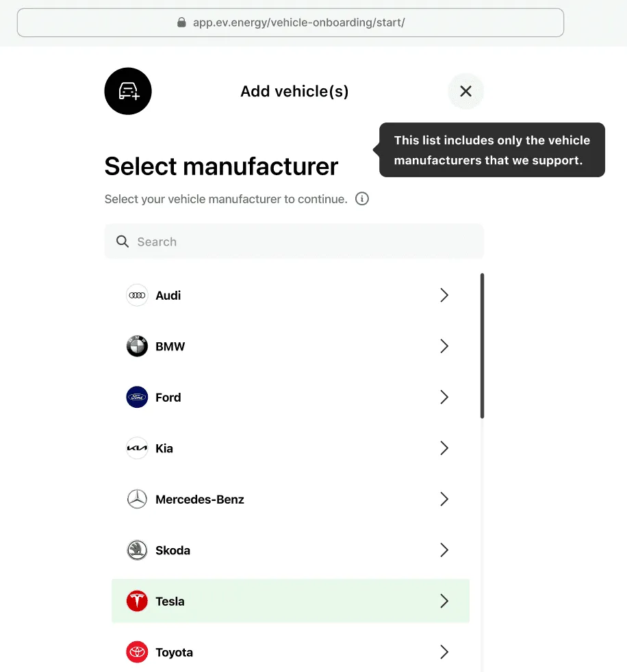Click the Audi four-rings logo icon

tap(137, 296)
